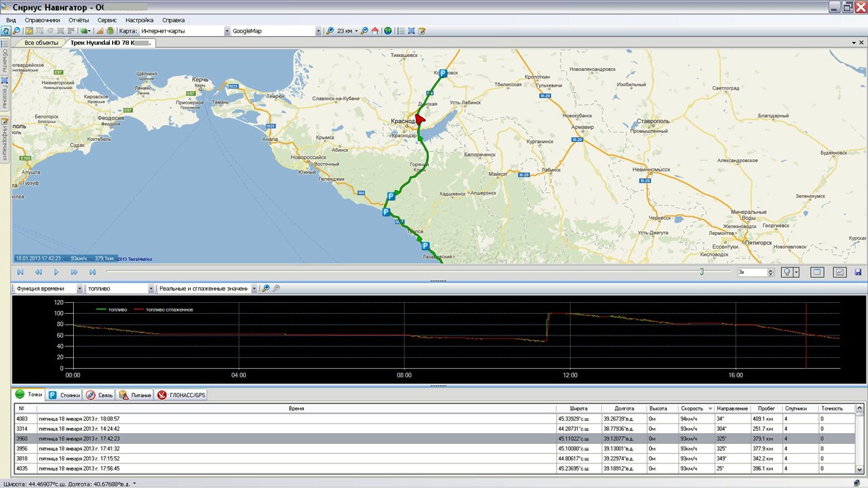Image resolution: width=868 pixels, height=488 pixels.
Task: Click the zoom-in magnifier on the fuel chart toolbar
Action: pyautogui.click(x=265, y=288)
